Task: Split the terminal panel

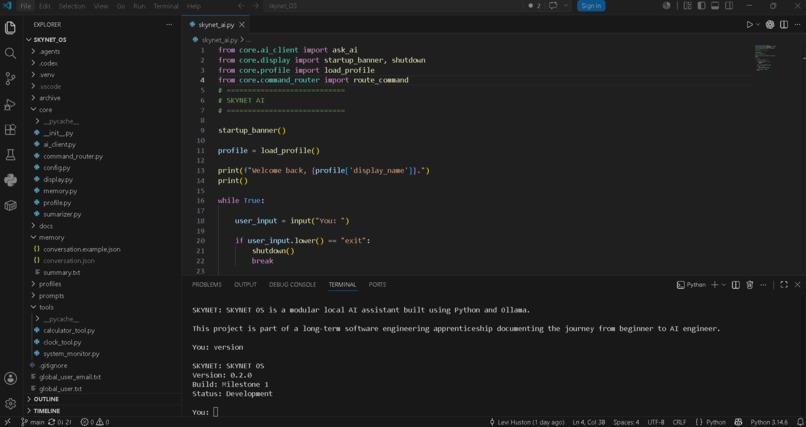Action: 736,285
